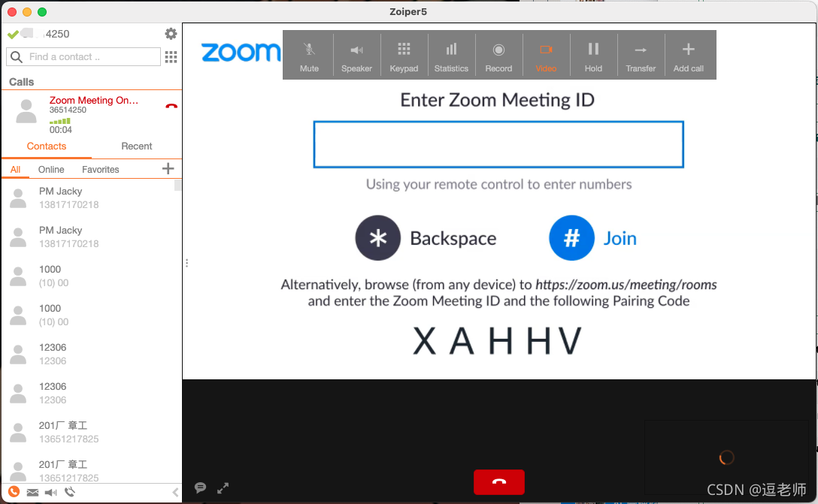Click the panel splitter handle dots
The width and height of the screenshot is (818, 504).
[x=186, y=263]
